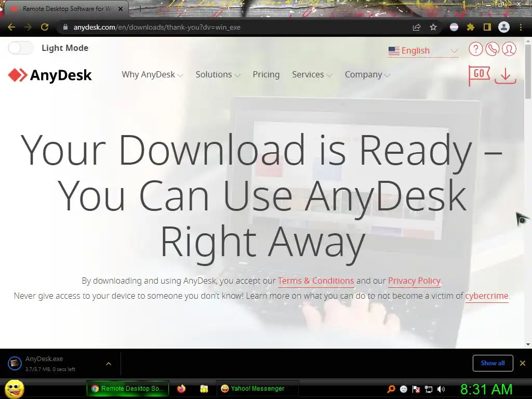The image size is (532, 399).
Task: Click the Show all downloads button
Action: 493,363
